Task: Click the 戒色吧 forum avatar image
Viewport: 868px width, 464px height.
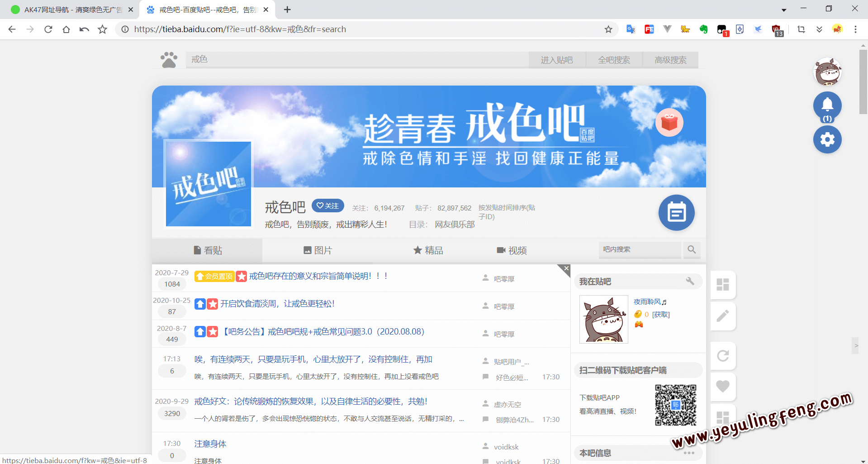Action: [x=209, y=184]
